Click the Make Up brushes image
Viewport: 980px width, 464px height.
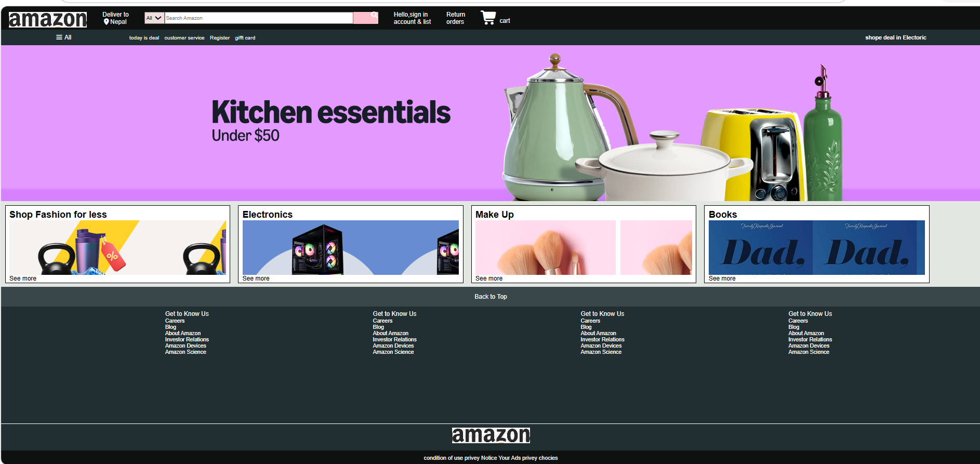coord(545,248)
